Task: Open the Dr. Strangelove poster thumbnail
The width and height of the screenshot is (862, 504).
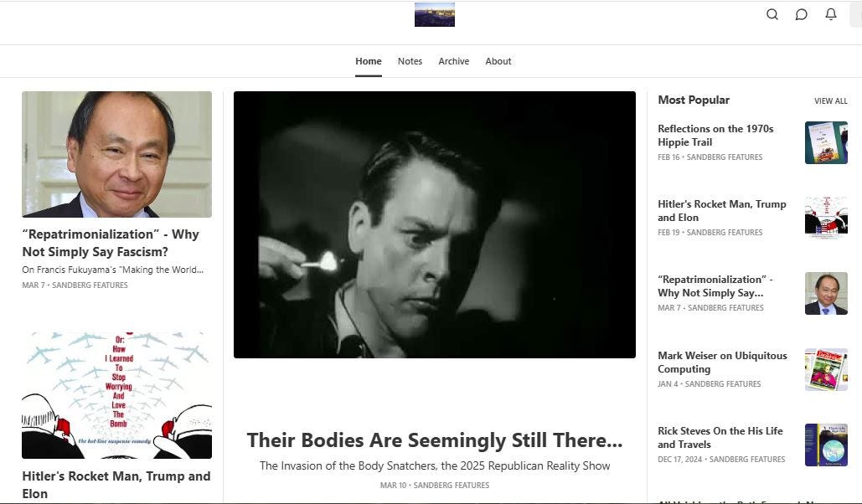Action: 116,395
